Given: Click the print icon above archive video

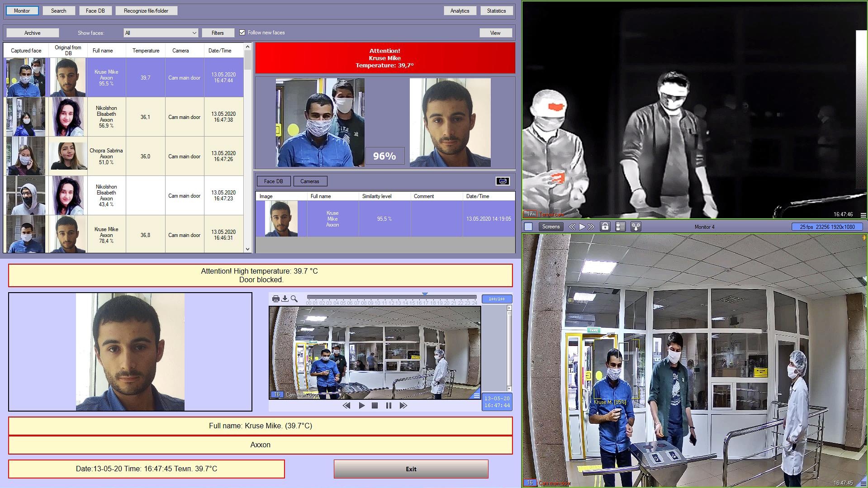Looking at the screenshot, I should click(275, 298).
